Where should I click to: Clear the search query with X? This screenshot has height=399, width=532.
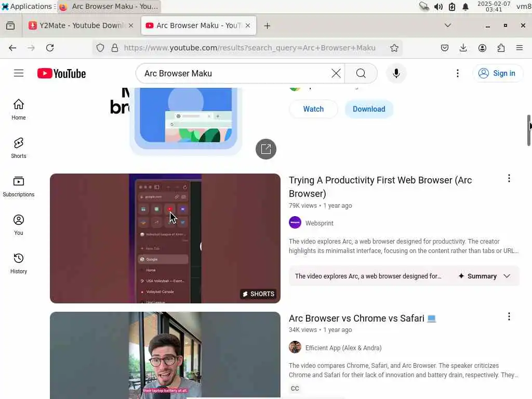click(x=336, y=73)
